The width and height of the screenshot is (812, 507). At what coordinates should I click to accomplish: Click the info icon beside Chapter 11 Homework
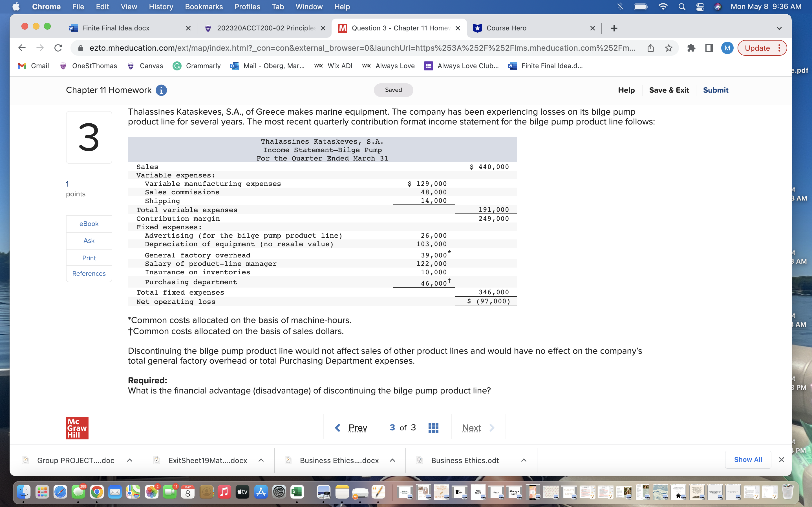click(x=161, y=90)
